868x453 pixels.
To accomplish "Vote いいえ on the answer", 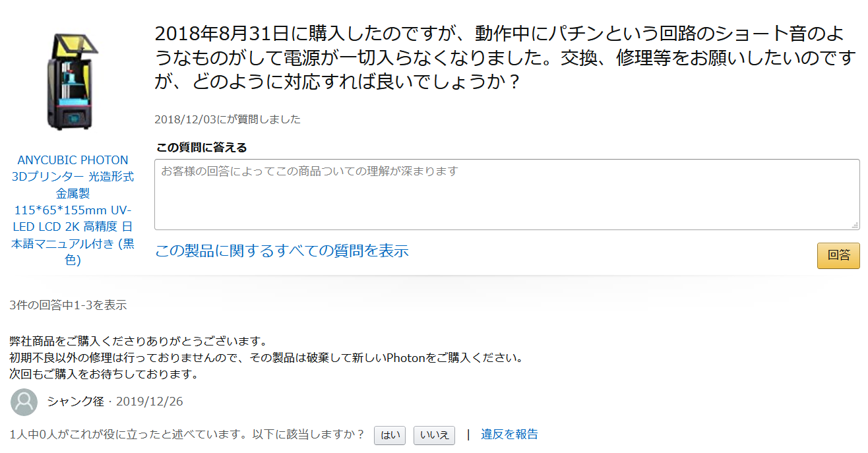I will click(434, 435).
